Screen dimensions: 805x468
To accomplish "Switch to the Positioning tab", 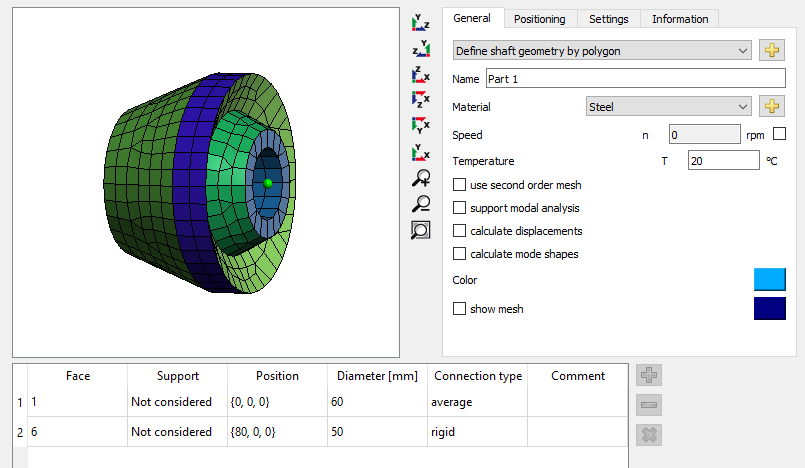I will point(539,19).
